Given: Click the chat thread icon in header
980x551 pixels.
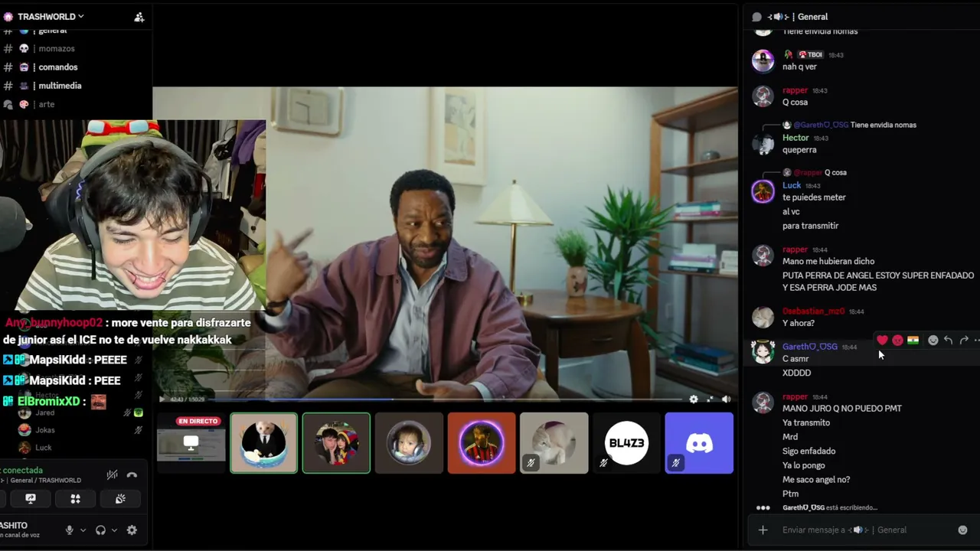Looking at the screenshot, I should coord(757,17).
